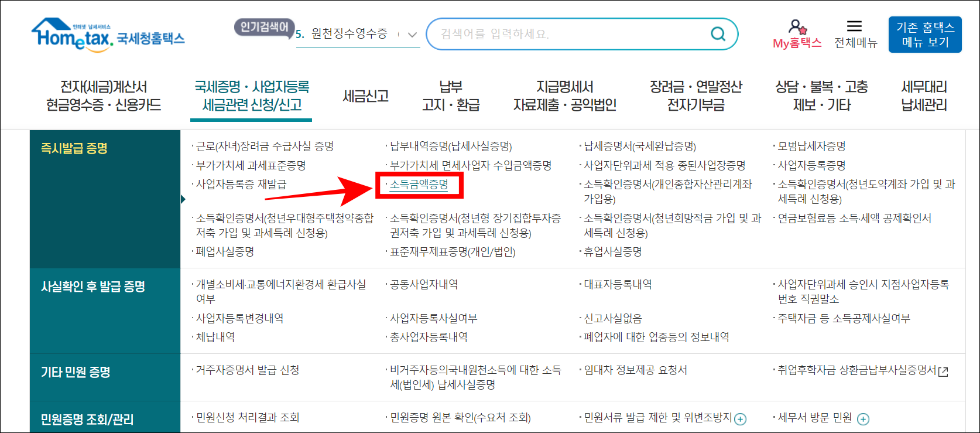Open 소득확인증명서(개인종합자산관리계좌 가입용)
This screenshot has width=980, height=433.
click(668, 192)
